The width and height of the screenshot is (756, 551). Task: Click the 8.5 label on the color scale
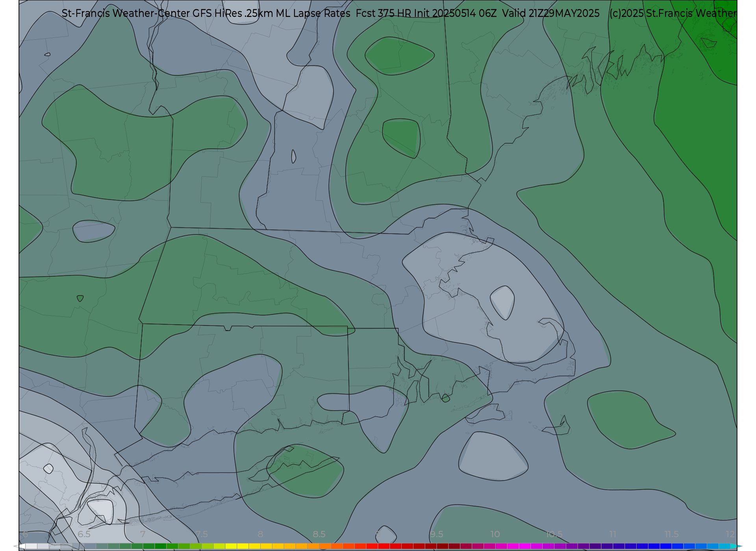tap(319, 534)
